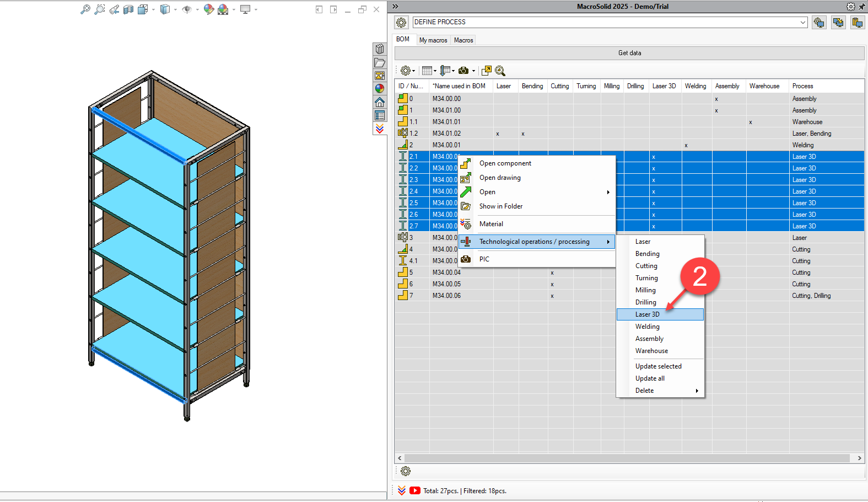
Task: Select Update all in the submenu
Action: (x=660, y=378)
